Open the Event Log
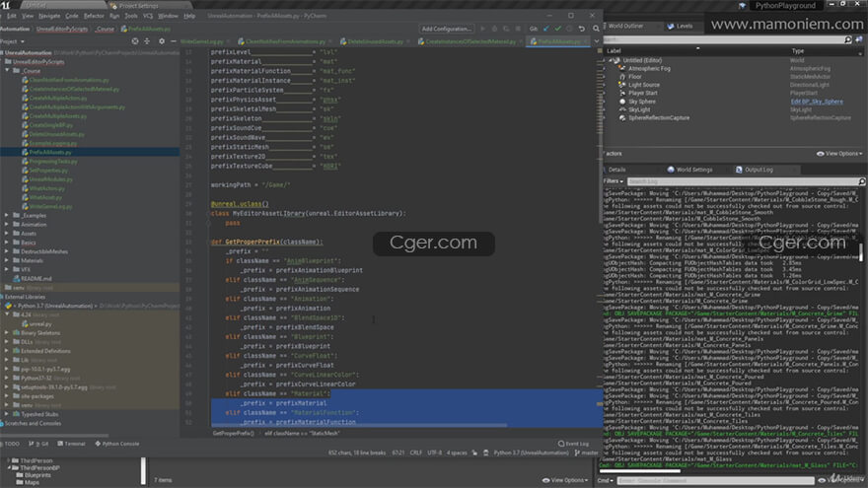This screenshot has width=868, height=488. [573, 444]
